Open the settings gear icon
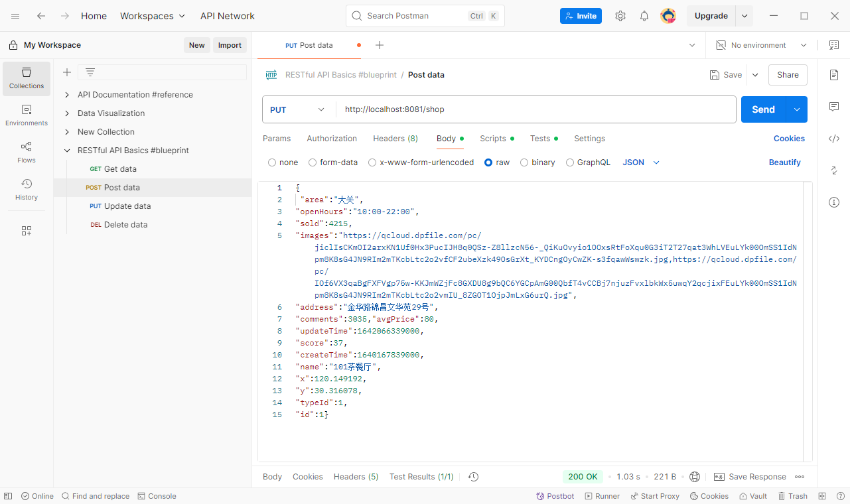850x504 pixels. point(620,16)
